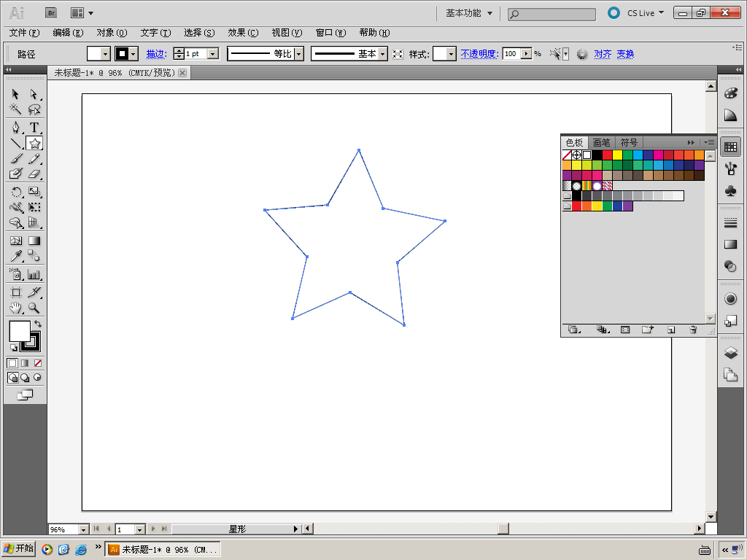Select the Artboard tool
Image resolution: width=747 pixels, height=560 pixels.
tap(16, 292)
